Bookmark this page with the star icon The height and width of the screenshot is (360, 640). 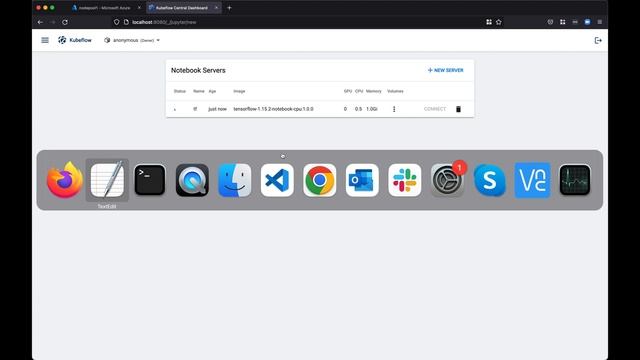499,22
